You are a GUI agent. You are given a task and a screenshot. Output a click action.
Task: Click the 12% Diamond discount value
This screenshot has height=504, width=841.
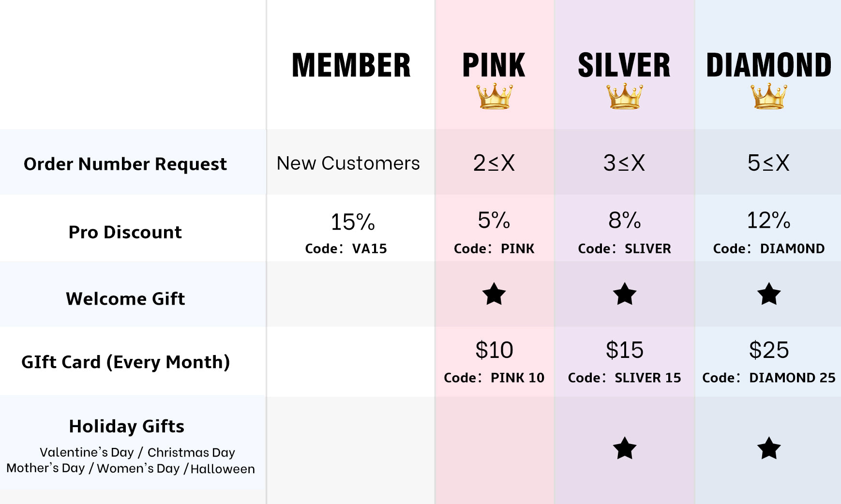(x=768, y=221)
